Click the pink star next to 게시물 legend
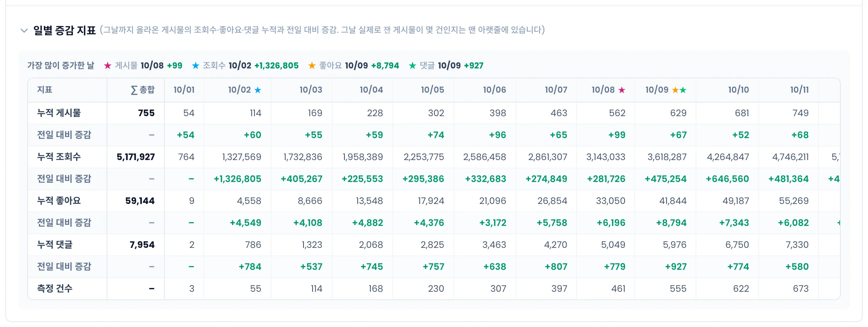Screen dimensions: 868x327 (107, 65)
